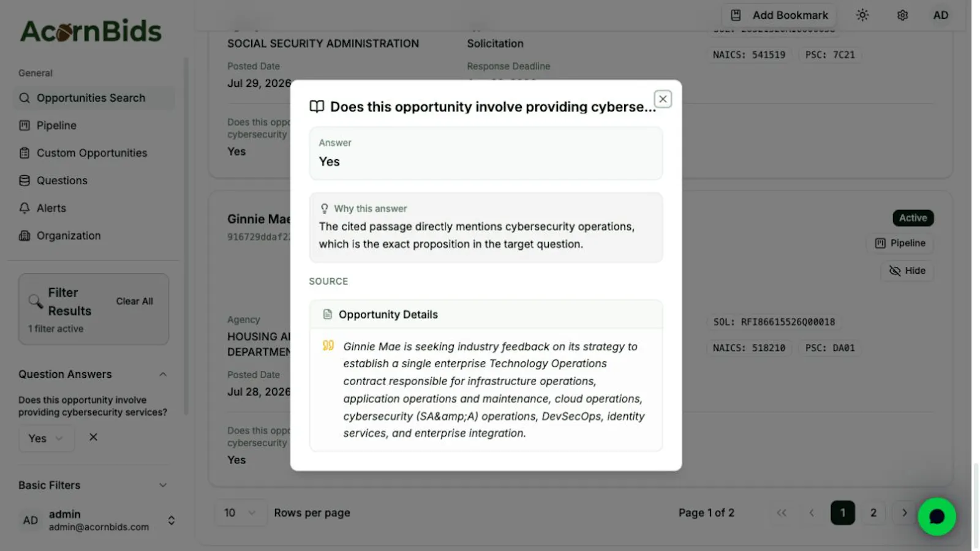Open Opportunities Search in sidebar

(x=94, y=98)
